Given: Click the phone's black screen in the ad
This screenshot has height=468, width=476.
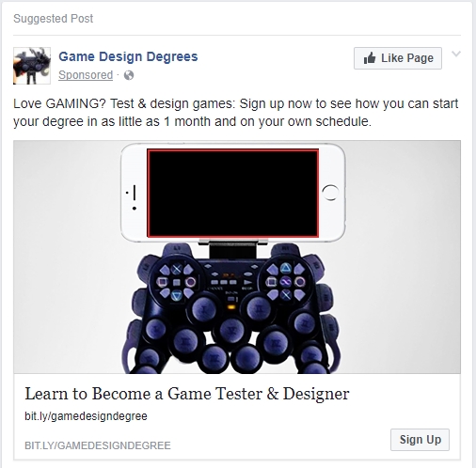Looking at the screenshot, I should (x=233, y=193).
